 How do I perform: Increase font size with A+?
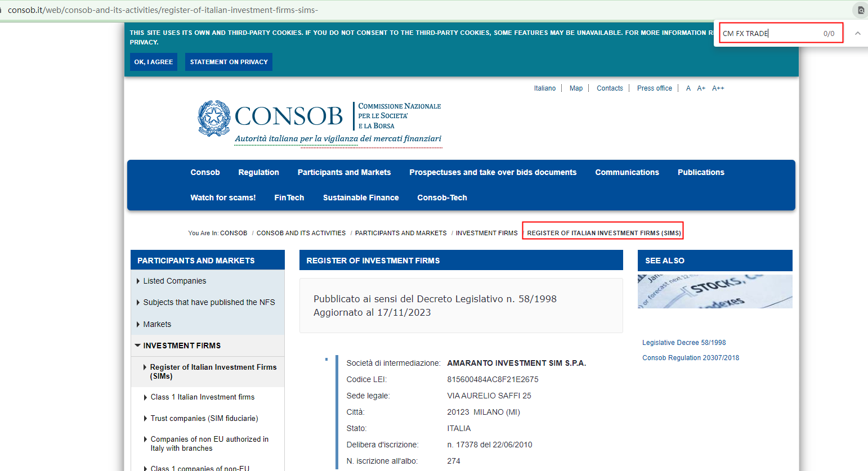pos(701,88)
